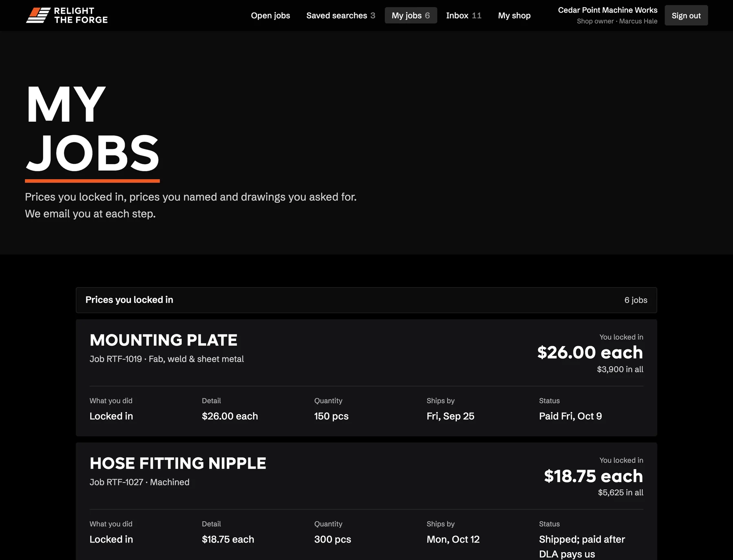Navigate to My shop

(x=514, y=15)
